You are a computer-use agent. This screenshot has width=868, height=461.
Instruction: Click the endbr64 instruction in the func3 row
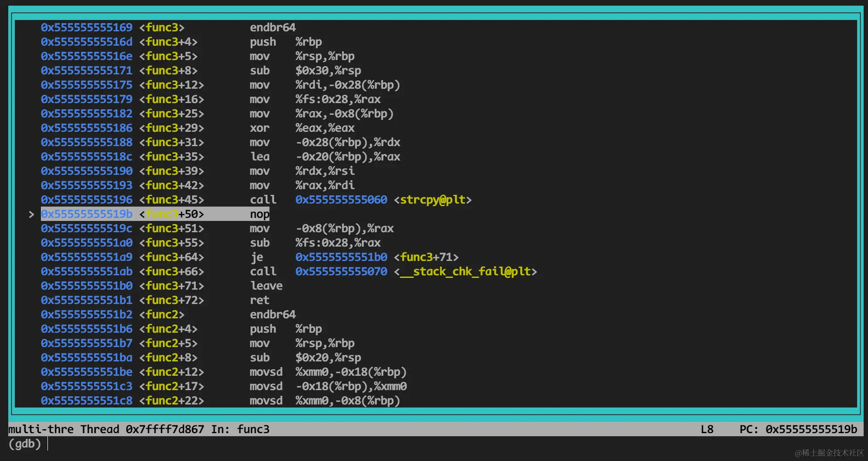pos(273,27)
